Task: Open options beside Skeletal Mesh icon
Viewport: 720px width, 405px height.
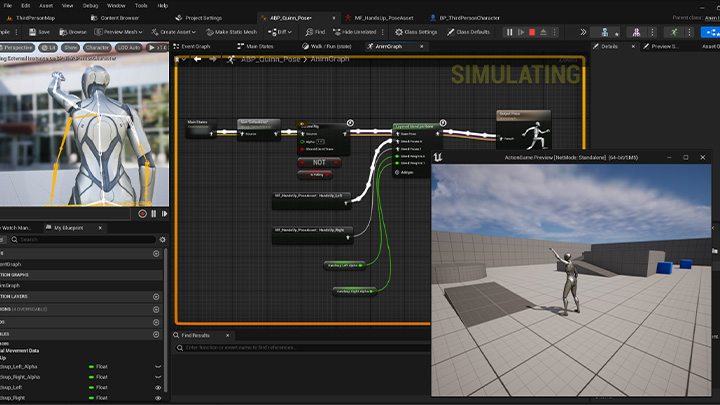Action: click(652, 32)
